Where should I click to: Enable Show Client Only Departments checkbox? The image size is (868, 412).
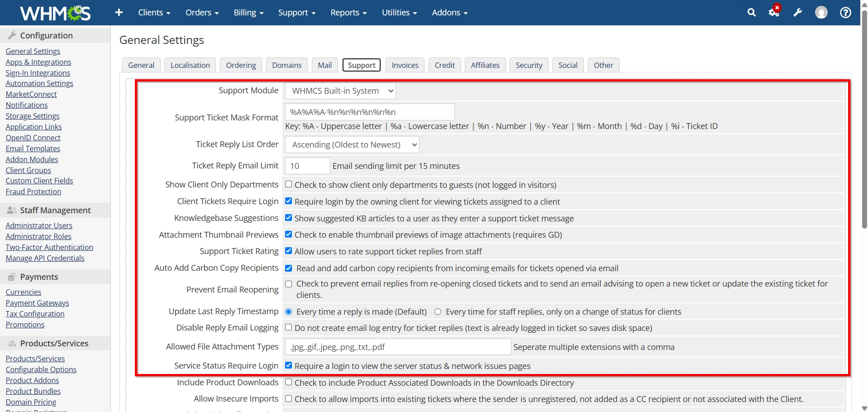pyautogui.click(x=288, y=184)
